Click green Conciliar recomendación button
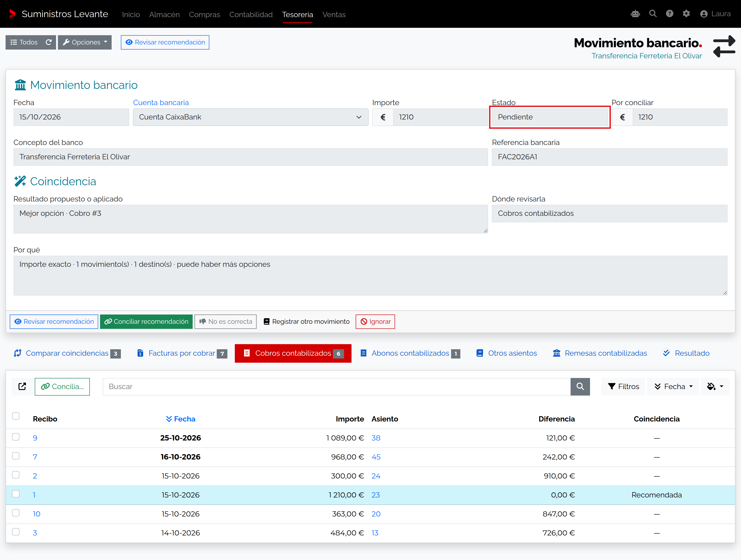Screen dimensions: 741x560 pyautogui.click(x=146, y=322)
